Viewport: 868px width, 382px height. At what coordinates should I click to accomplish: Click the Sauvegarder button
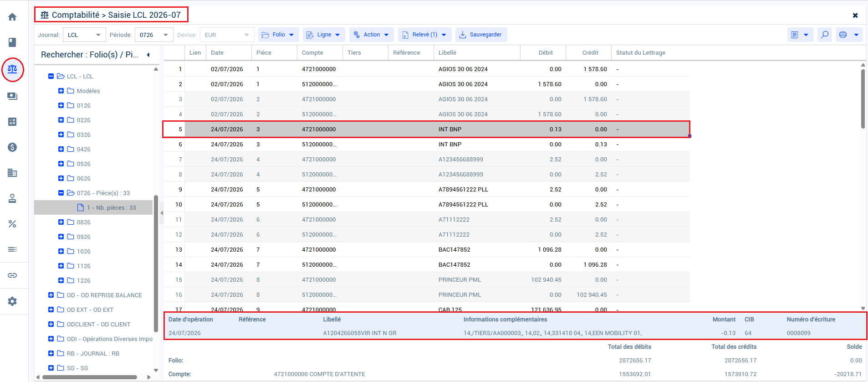pos(481,35)
